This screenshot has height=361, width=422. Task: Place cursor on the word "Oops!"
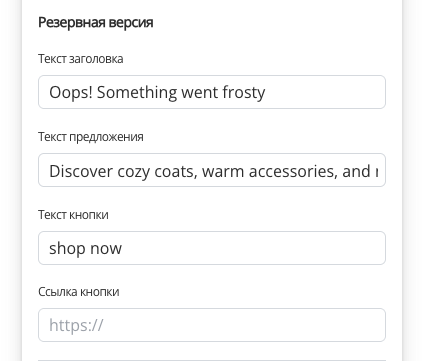tap(71, 92)
